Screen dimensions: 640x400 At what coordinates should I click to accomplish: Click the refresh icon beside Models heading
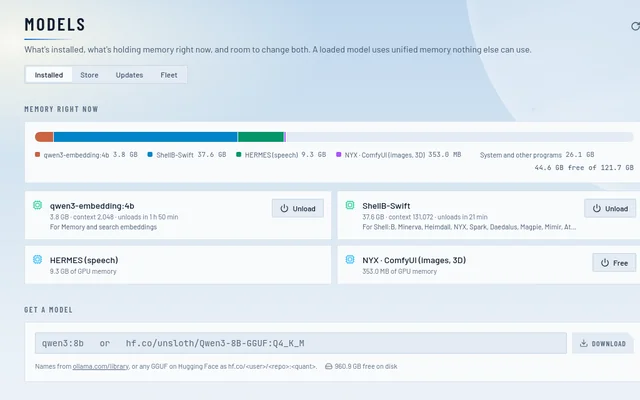[x=635, y=26]
